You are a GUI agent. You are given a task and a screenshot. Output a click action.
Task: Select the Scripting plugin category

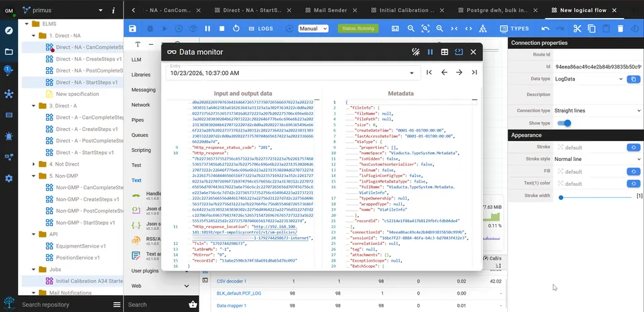tap(142, 150)
